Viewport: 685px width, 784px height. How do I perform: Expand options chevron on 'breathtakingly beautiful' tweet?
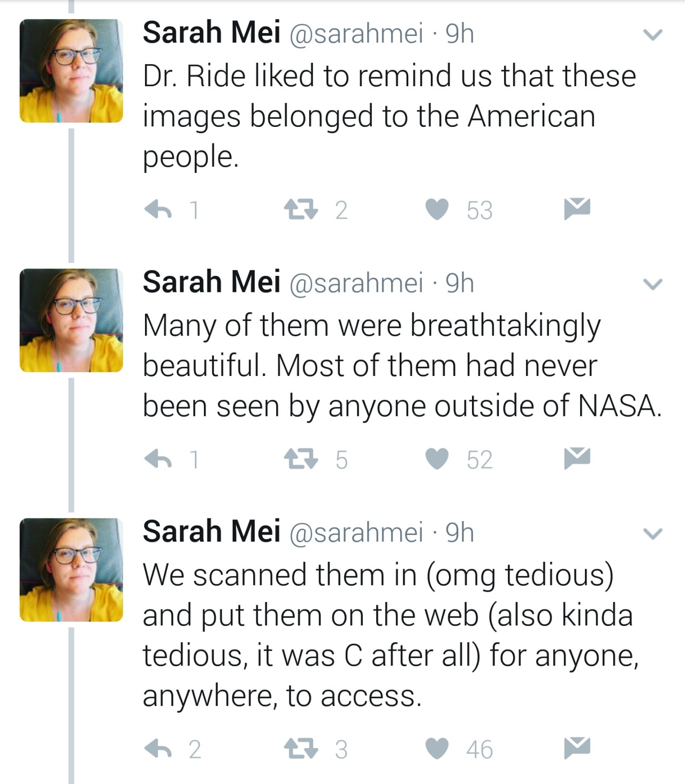(652, 284)
